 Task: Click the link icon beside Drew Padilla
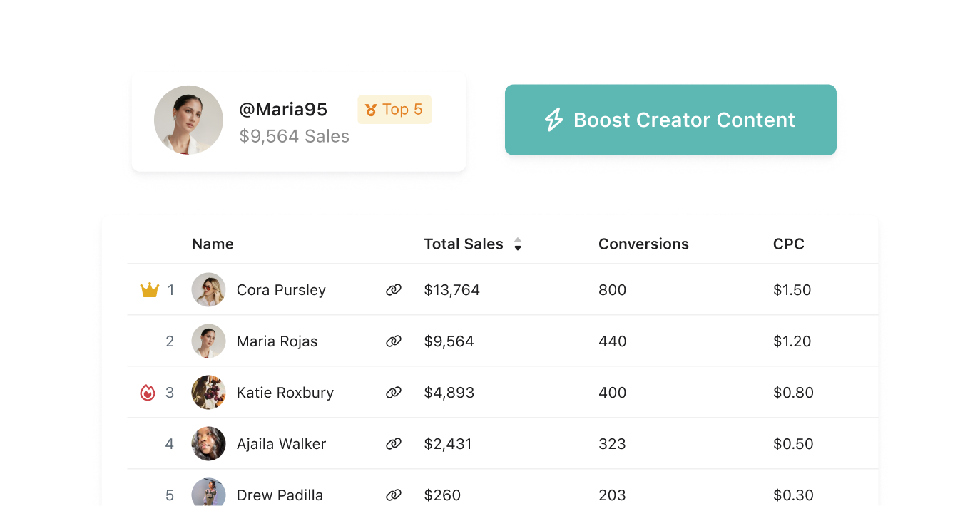pos(394,495)
